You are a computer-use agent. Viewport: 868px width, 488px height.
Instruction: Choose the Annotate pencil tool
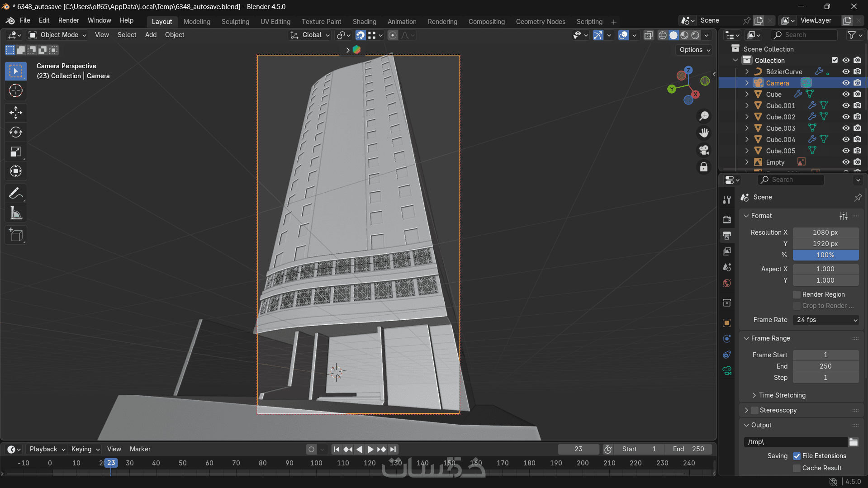click(x=16, y=194)
